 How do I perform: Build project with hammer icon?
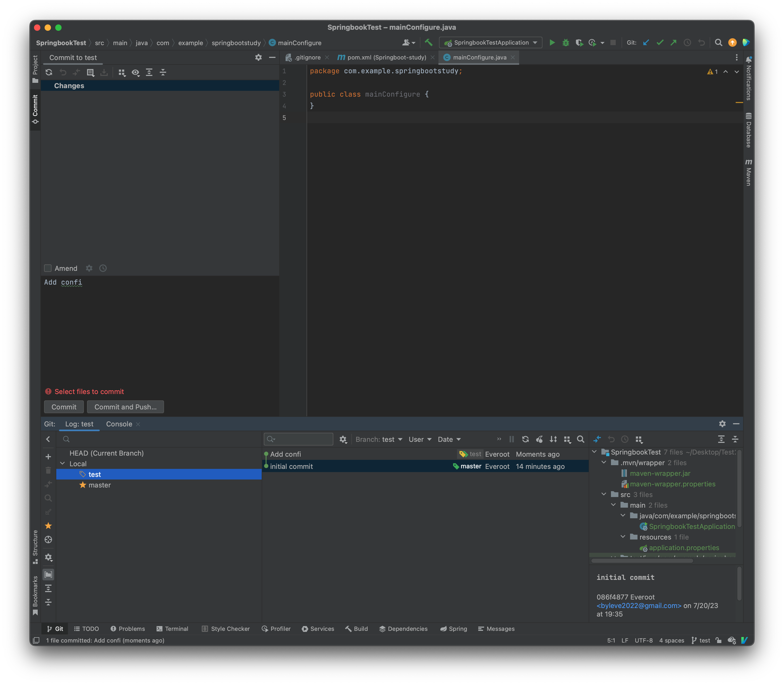click(429, 43)
